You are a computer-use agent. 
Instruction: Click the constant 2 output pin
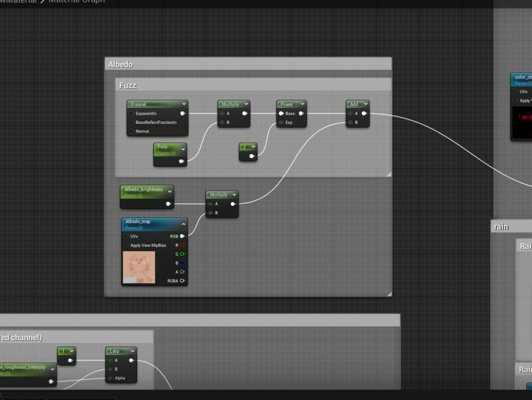click(252, 156)
